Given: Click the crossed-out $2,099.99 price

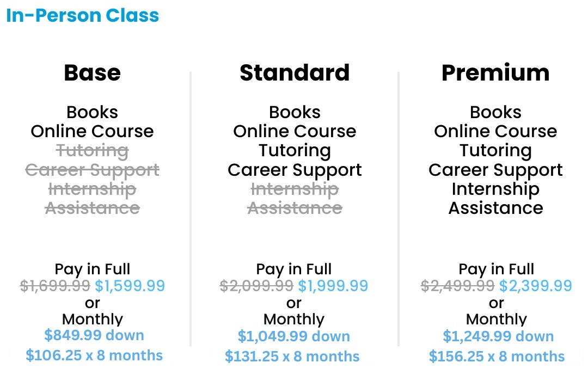Looking at the screenshot, I should pyautogui.click(x=256, y=286).
